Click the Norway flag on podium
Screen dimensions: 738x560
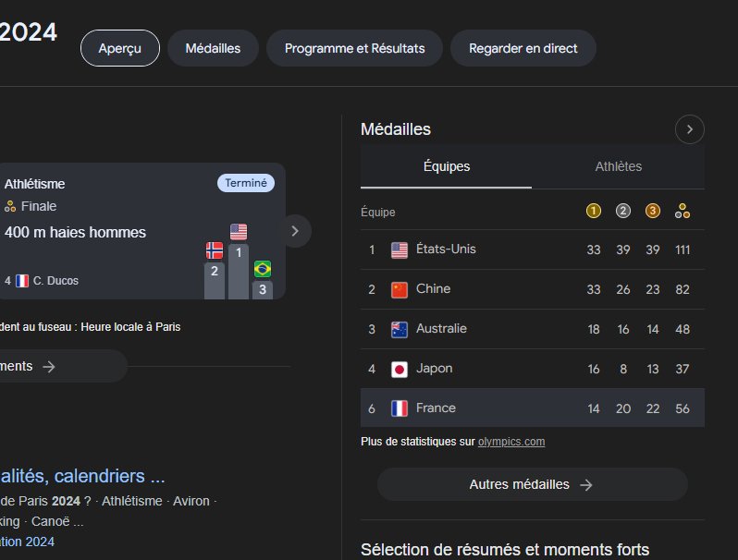coord(215,250)
